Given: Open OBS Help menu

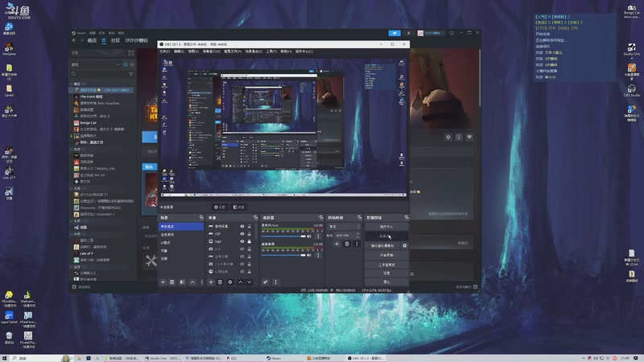Looking at the screenshot, I should coord(286,51).
